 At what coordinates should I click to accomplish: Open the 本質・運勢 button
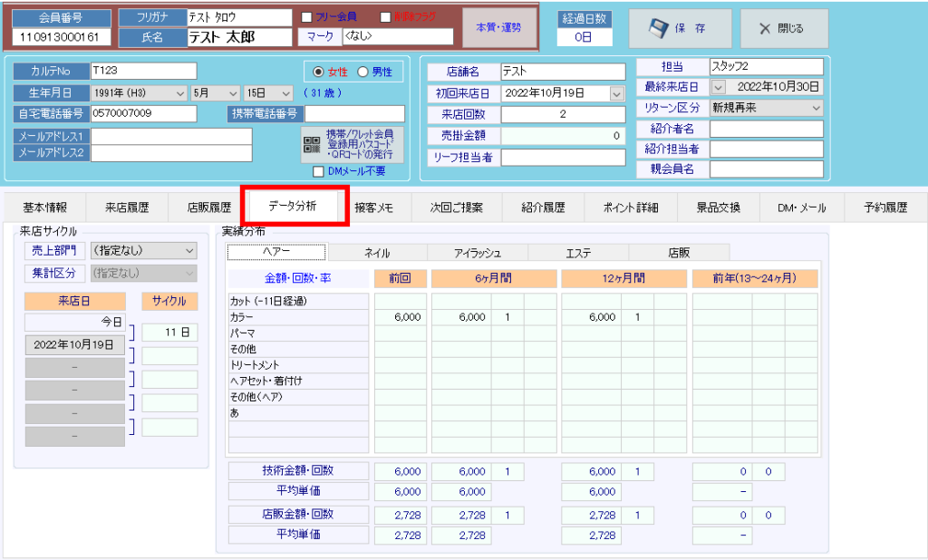click(498, 28)
